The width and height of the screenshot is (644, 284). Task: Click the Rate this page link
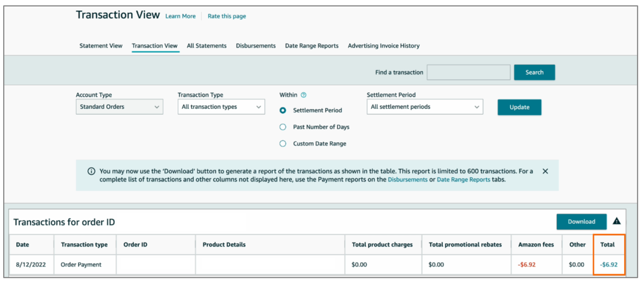point(227,16)
